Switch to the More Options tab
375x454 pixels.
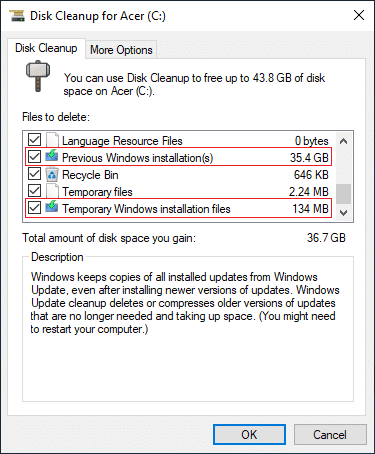[121, 50]
